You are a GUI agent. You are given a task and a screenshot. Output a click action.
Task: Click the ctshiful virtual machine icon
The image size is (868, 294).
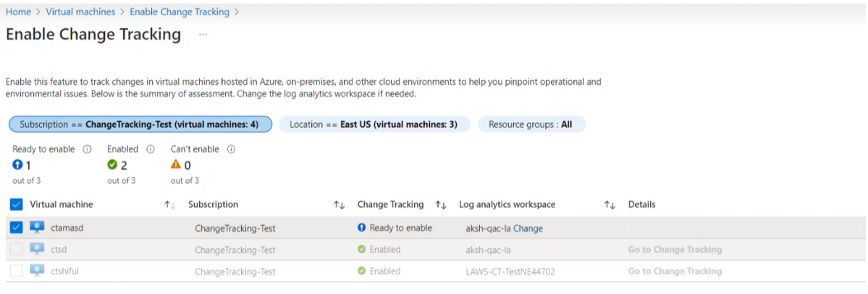(x=38, y=271)
